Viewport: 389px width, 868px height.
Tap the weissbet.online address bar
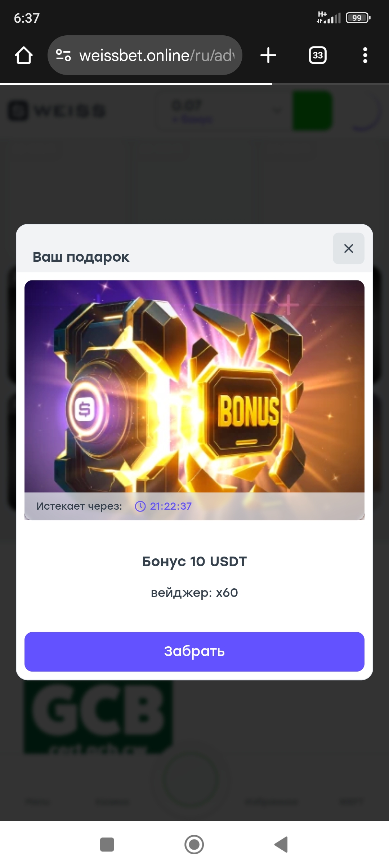tap(145, 55)
